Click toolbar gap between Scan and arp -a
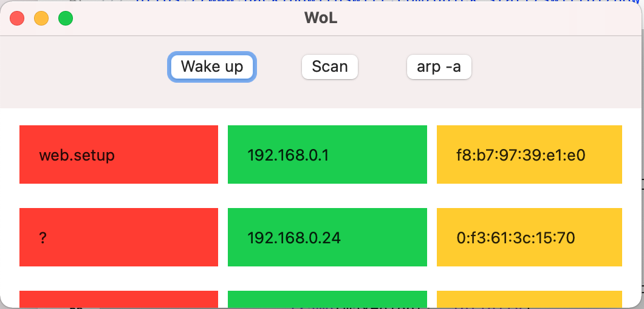 pyautogui.click(x=382, y=67)
